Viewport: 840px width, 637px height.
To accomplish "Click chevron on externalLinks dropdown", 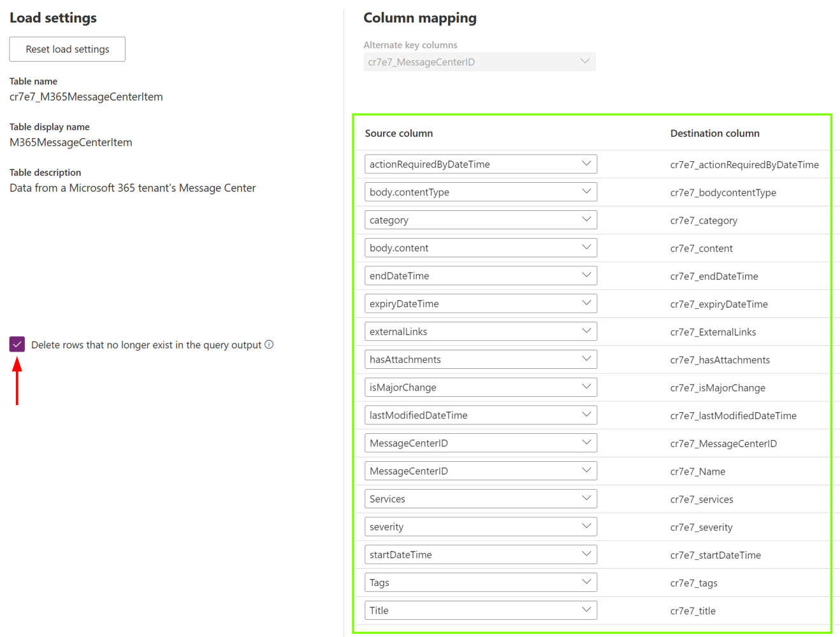I will point(586,331).
